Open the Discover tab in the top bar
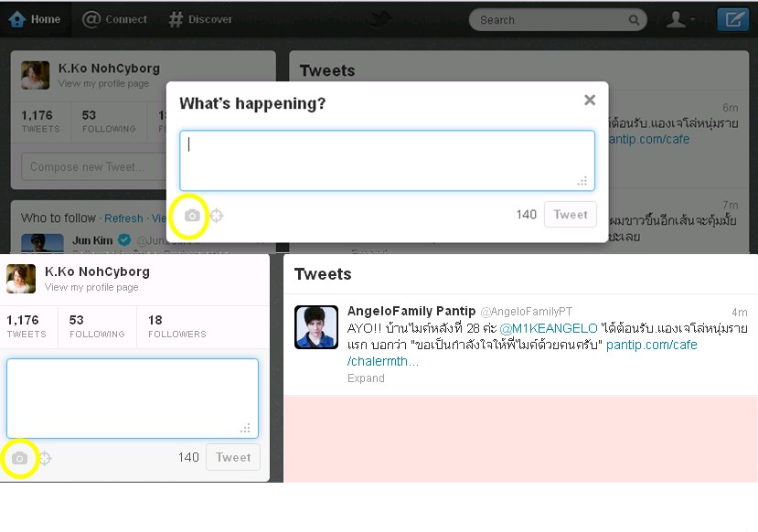This screenshot has height=532, width=758. coord(200,19)
